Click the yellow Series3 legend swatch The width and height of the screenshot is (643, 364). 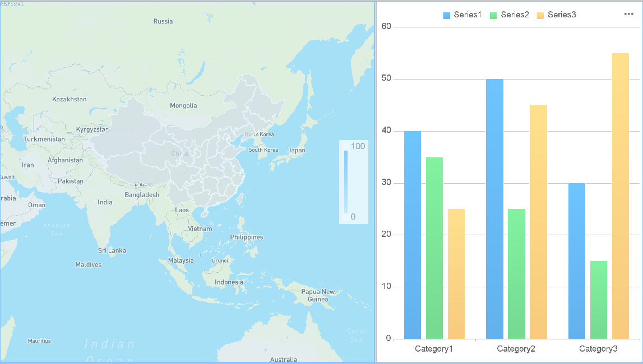(540, 15)
